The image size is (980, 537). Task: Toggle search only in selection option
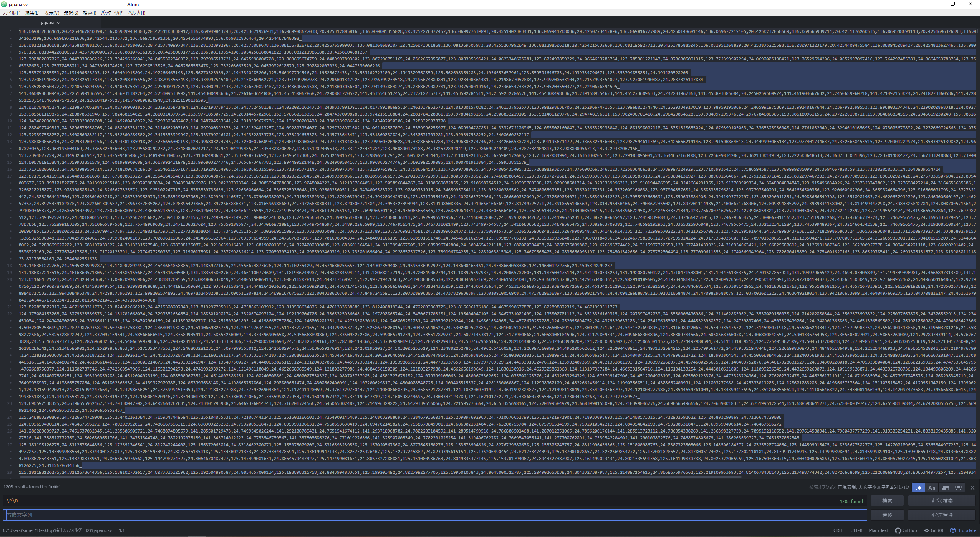[945, 488]
